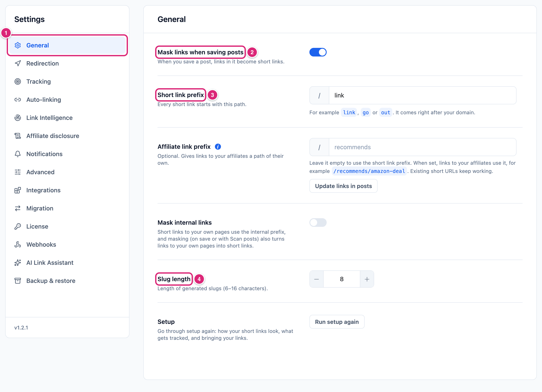Click the License key icon
Screen dimensions: 542x392
18,226
